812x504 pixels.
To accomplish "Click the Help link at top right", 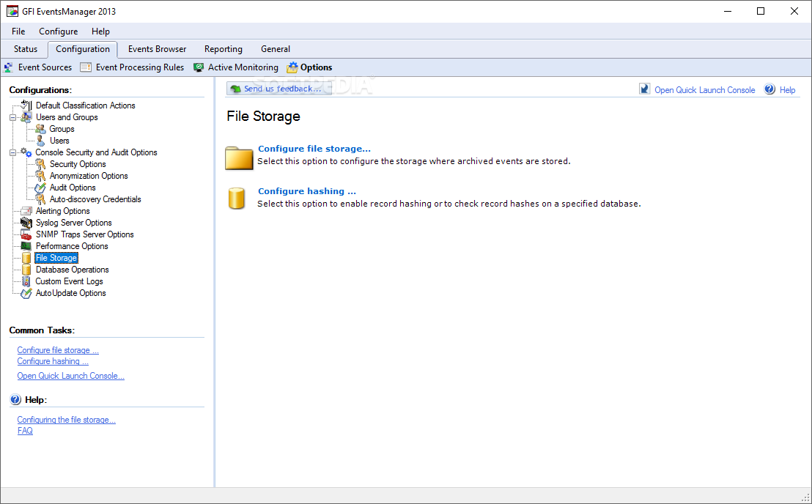I will coord(787,90).
